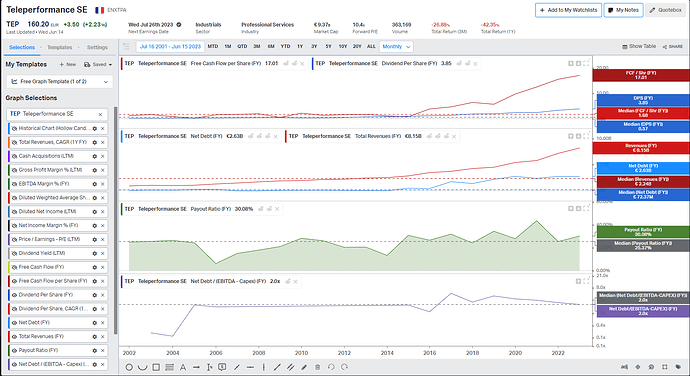Image resolution: width=690 pixels, height=376 pixels.
Task: Click the Show Table button
Action: tap(639, 46)
